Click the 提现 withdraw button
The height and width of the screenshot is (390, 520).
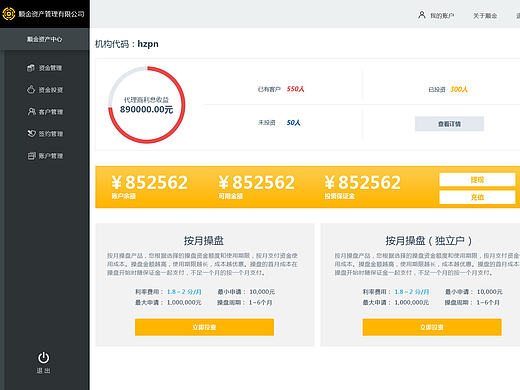tap(477, 180)
